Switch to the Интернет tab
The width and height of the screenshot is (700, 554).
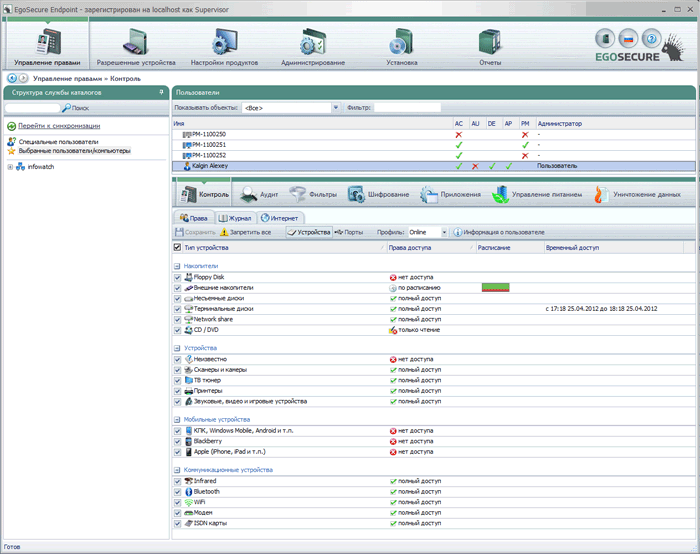pyautogui.click(x=280, y=218)
